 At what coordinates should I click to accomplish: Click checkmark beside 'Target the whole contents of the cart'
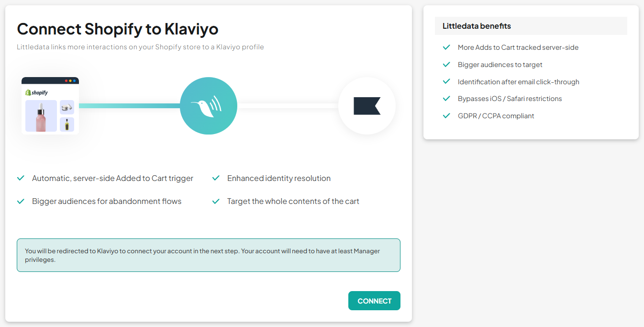[x=216, y=201]
